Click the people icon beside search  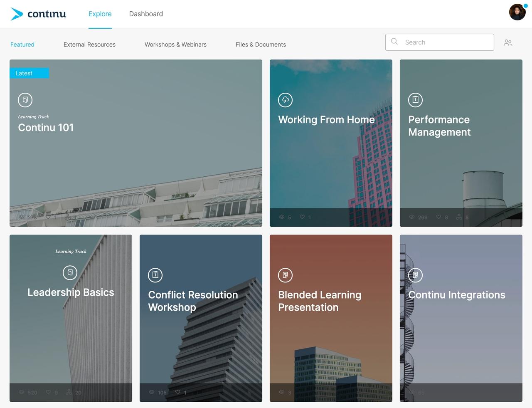pyautogui.click(x=508, y=42)
